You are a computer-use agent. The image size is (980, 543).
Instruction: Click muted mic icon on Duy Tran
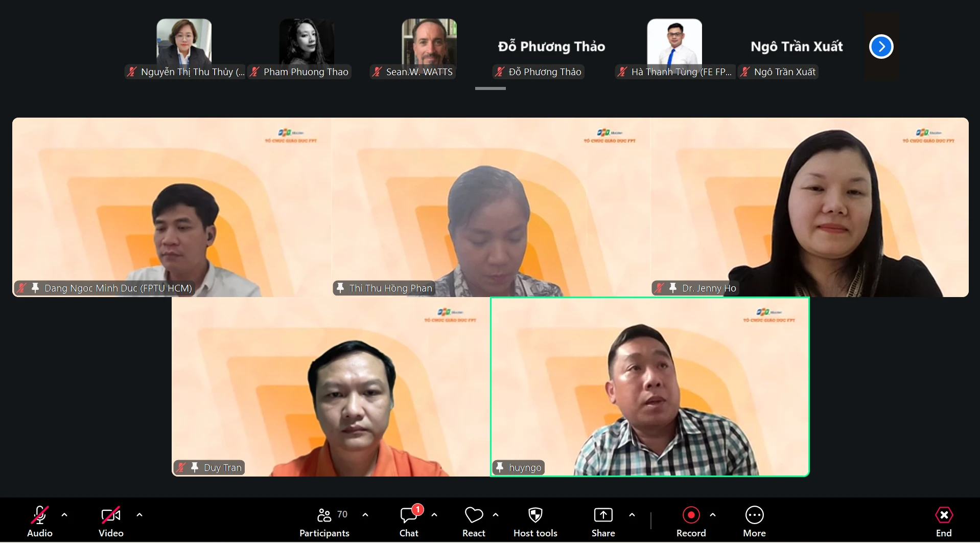coord(181,467)
